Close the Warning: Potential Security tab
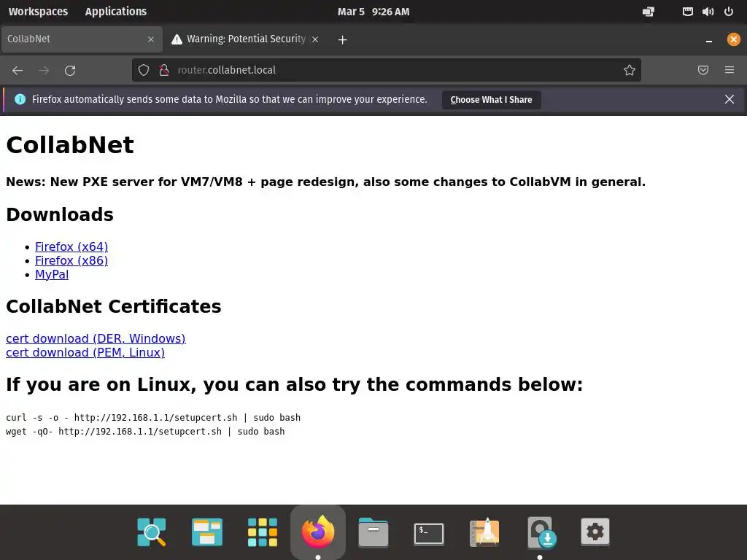Image resolution: width=747 pixels, height=560 pixels. (315, 39)
